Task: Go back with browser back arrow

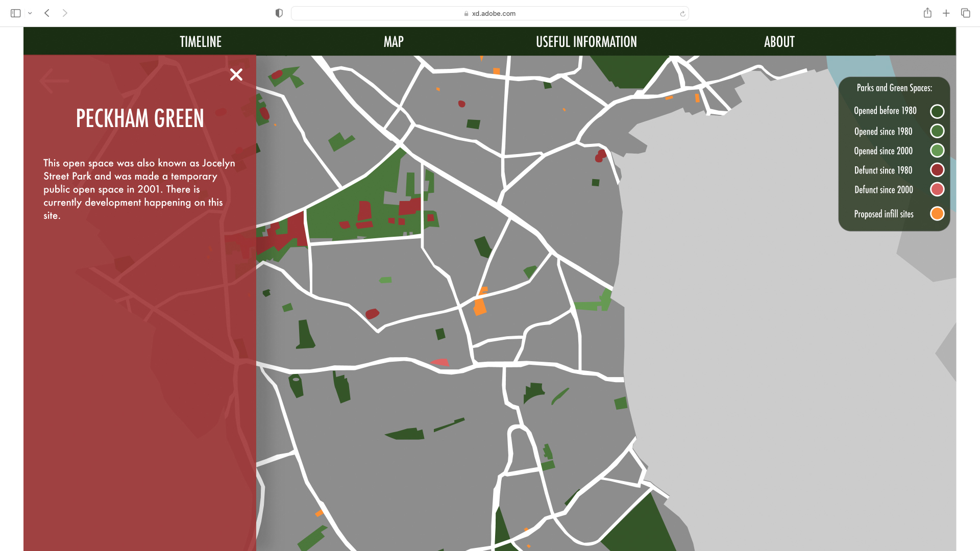Action: pos(47,13)
